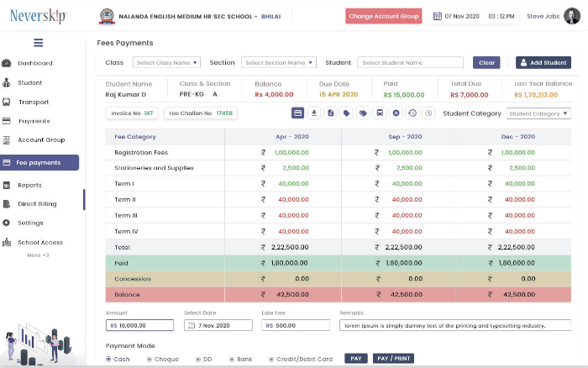Click the Account Group building icon
588x368 pixels.
[x=7, y=140]
